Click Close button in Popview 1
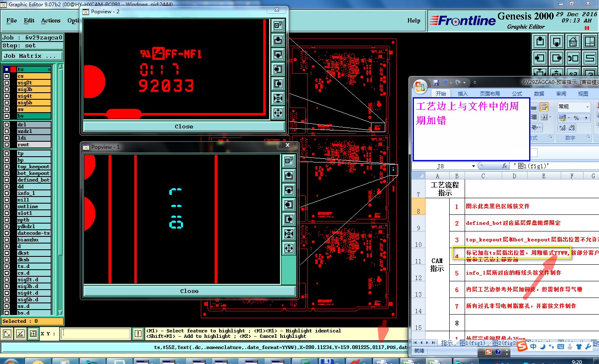599x364 pixels. click(189, 291)
